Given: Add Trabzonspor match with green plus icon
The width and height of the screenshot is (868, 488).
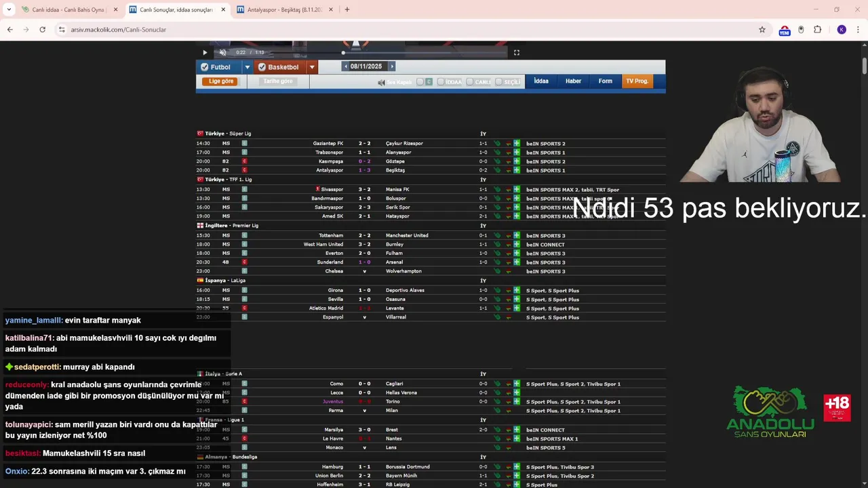Looking at the screenshot, I should (517, 152).
